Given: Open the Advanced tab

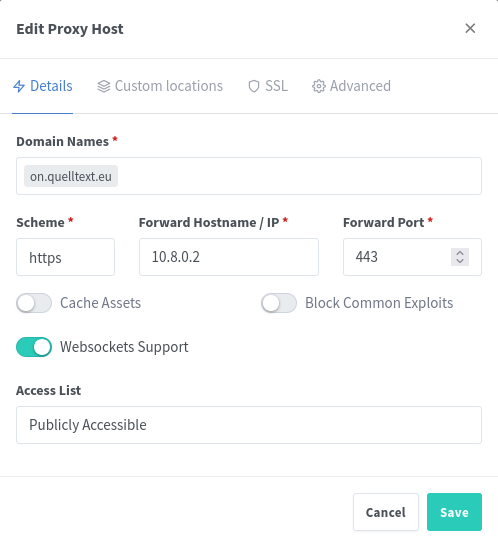Looking at the screenshot, I should 351,86.
